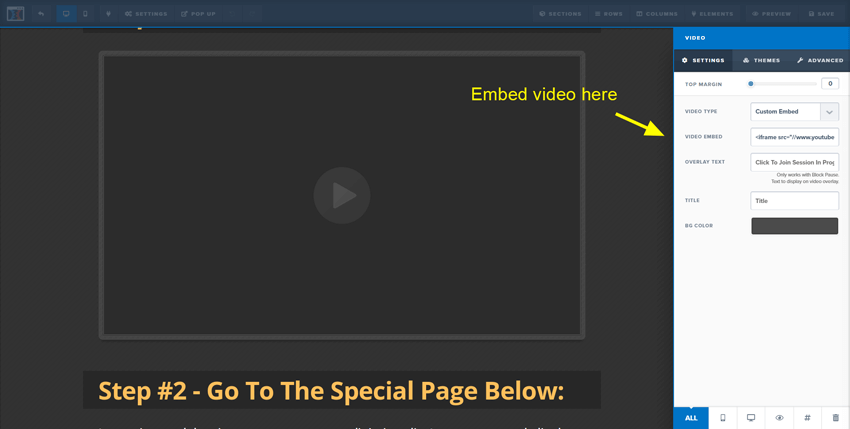Toggle element visibility eye icon
This screenshot has height=429, width=850.
(780, 418)
